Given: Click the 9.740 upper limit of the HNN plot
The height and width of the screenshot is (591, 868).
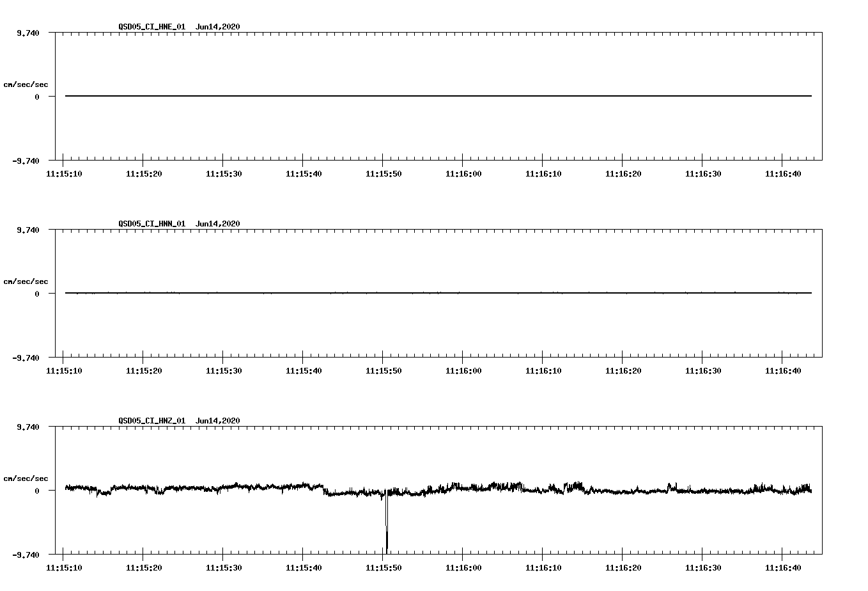Looking at the screenshot, I should 28,230.
